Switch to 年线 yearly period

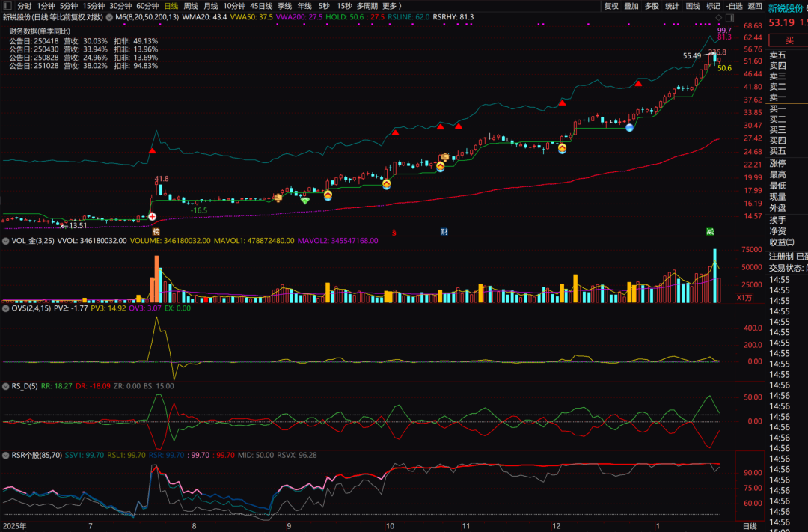tap(304, 6)
